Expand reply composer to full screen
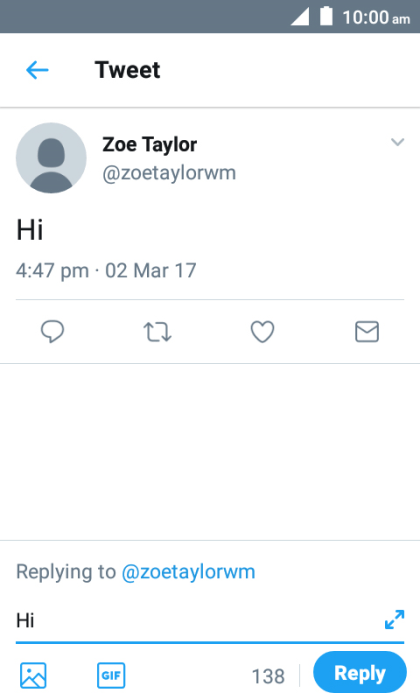 click(395, 620)
